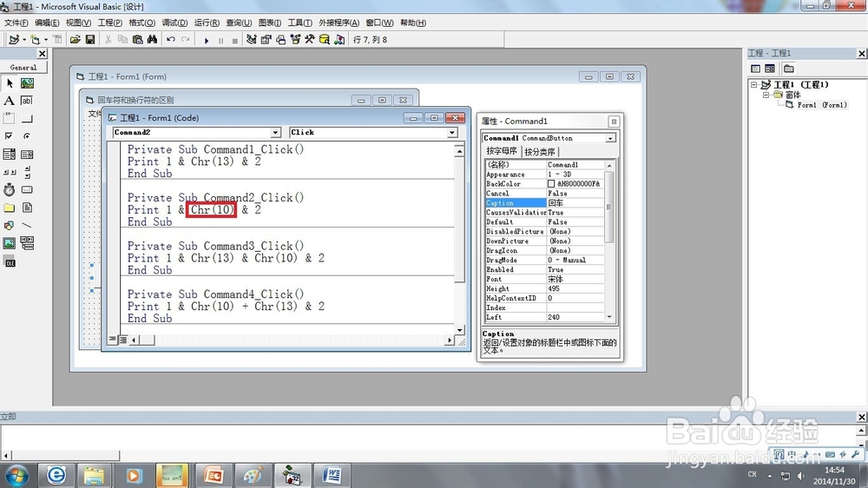Select the Data control in toolbox
The width and height of the screenshot is (868, 488).
pyautogui.click(x=27, y=243)
